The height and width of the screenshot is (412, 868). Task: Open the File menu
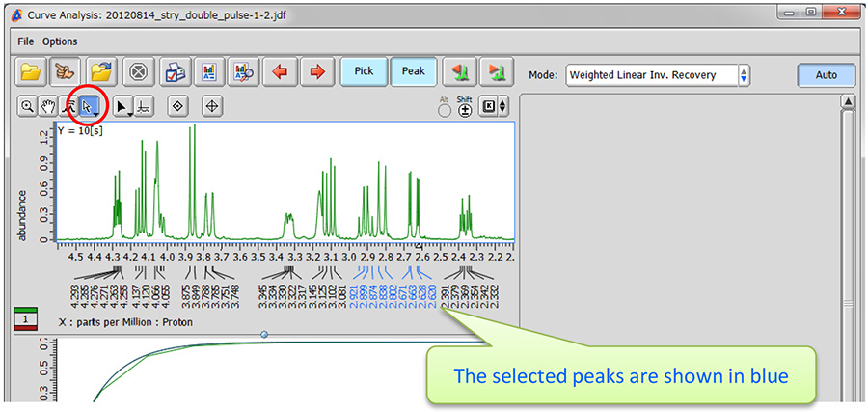click(x=25, y=41)
